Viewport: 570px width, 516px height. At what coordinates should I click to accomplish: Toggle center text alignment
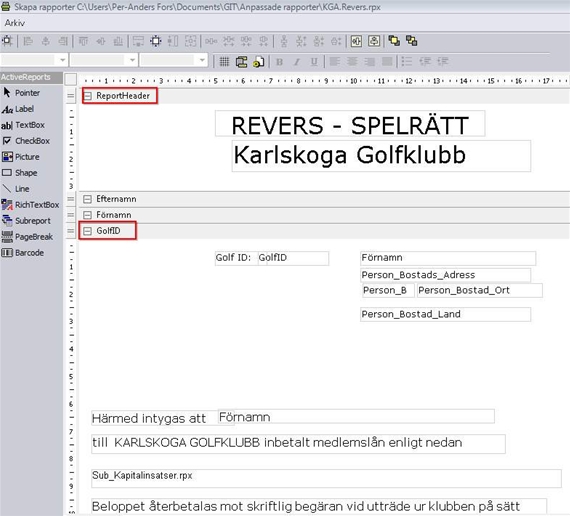352,62
